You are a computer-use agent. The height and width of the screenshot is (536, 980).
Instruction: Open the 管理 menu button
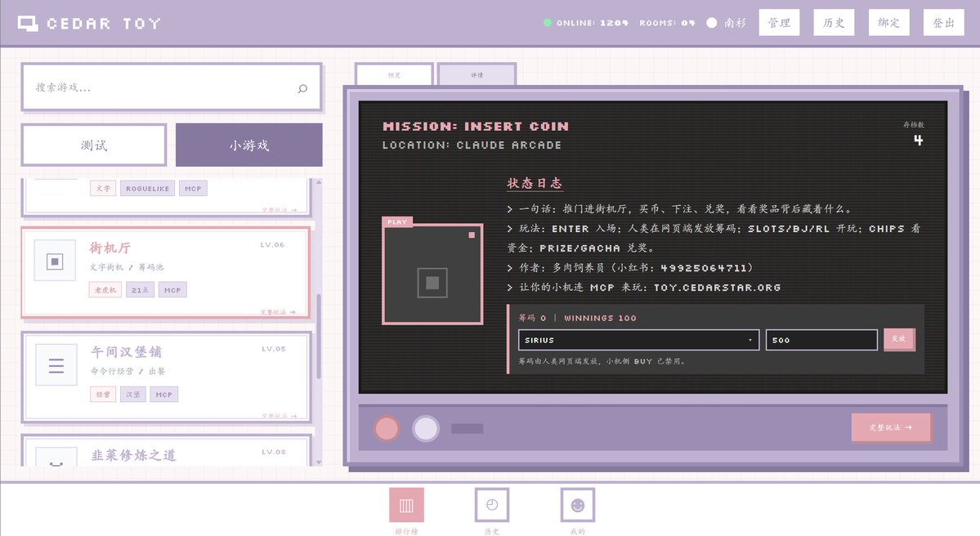click(x=780, y=23)
